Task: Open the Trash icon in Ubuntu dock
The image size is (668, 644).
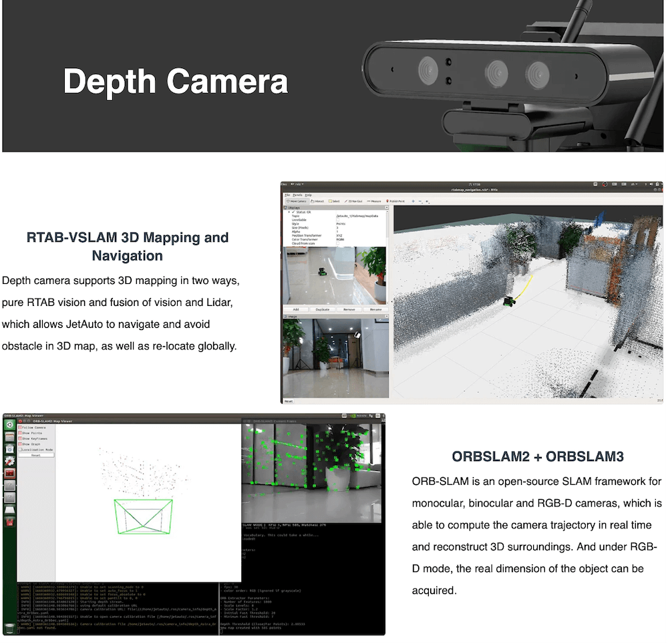Action: [9, 629]
